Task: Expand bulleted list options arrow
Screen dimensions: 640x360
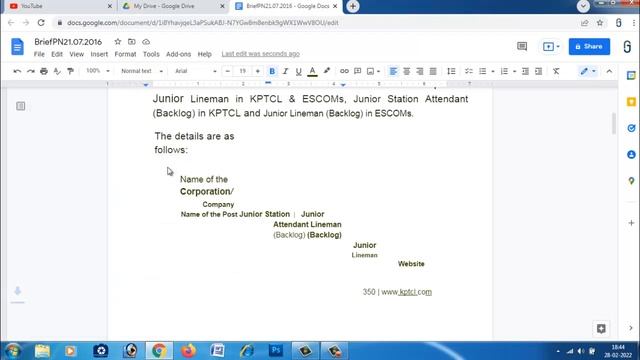Action: 493,71
